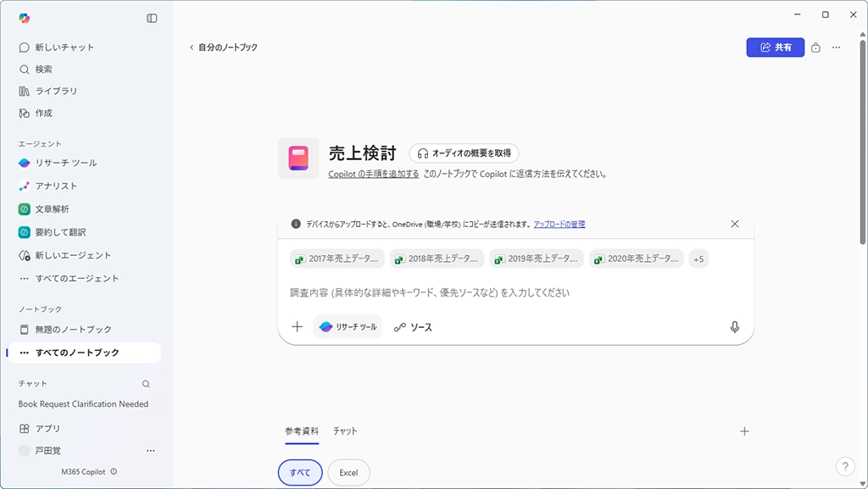The image size is (868, 489).
Task: Open the notebook permissions lock icon
Action: 815,47
